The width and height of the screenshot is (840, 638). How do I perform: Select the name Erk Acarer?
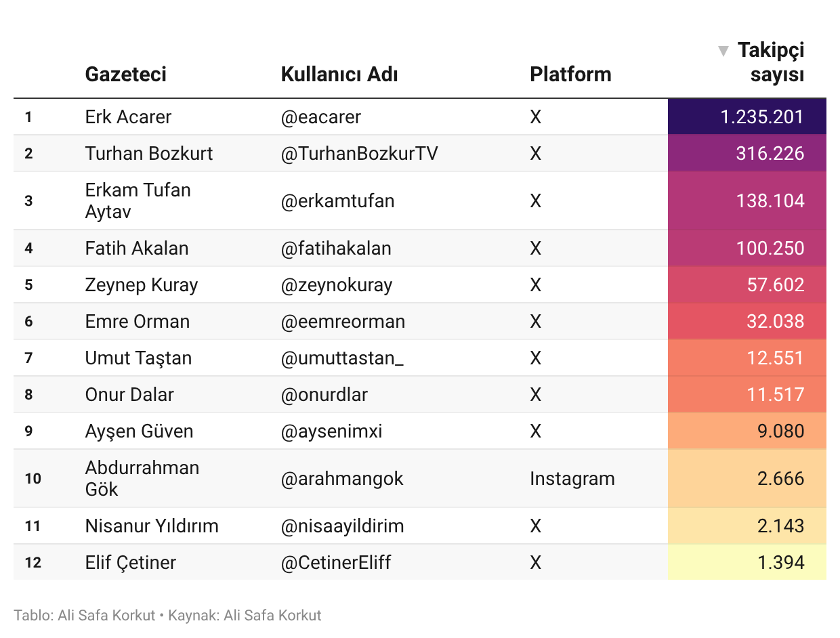(128, 116)
